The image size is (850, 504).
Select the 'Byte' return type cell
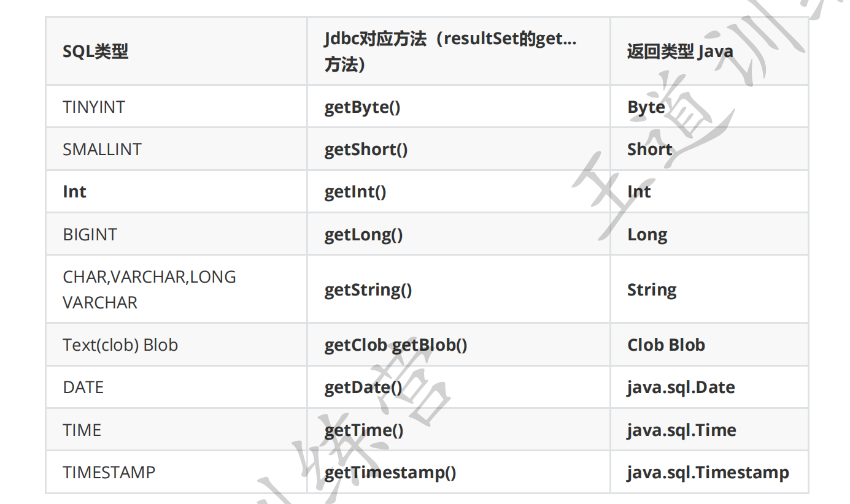click(x=709, y=107)
